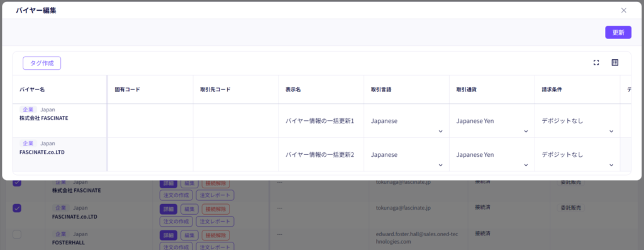The height and width of the screenshot is (250, 644).
Task: Open 取引言語 dropdown for FASCINATE.co.LTD
Action: [407, 155]
